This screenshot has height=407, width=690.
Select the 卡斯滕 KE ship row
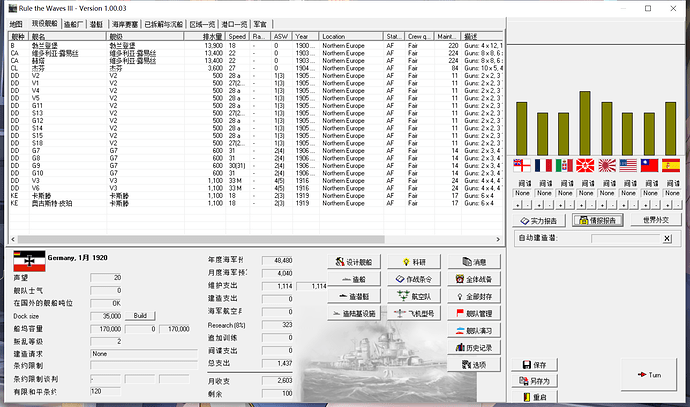[255, 196]
